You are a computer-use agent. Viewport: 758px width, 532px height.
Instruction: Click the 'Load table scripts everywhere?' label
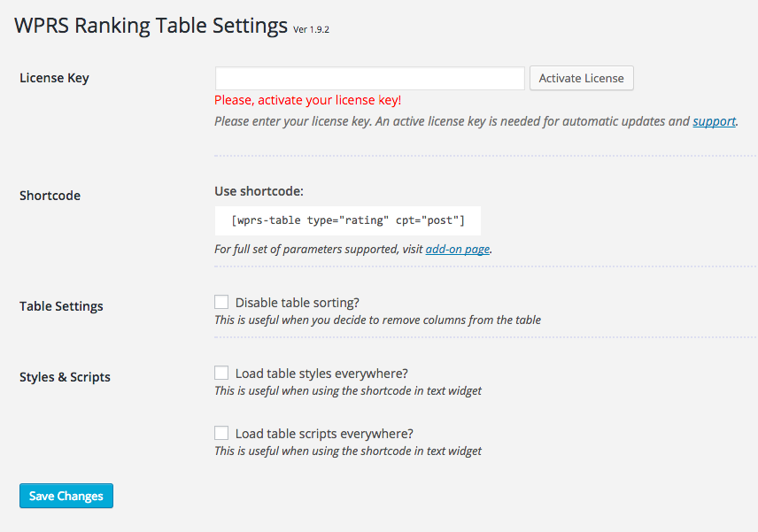point(324,434)
